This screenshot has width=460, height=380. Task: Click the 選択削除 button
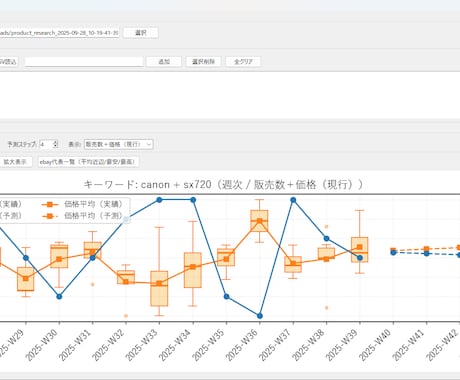click(x=203, y=62)
